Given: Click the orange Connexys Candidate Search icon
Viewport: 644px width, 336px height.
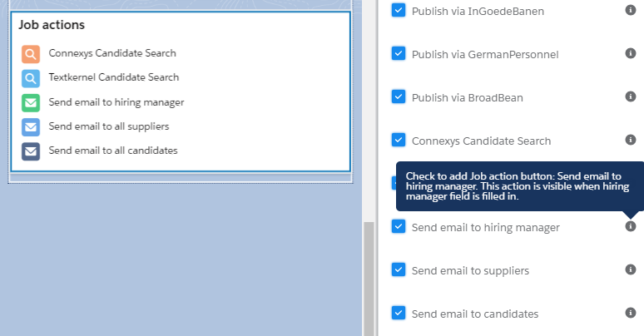Looking at the screenshot, I should click(x=31, y=54).
